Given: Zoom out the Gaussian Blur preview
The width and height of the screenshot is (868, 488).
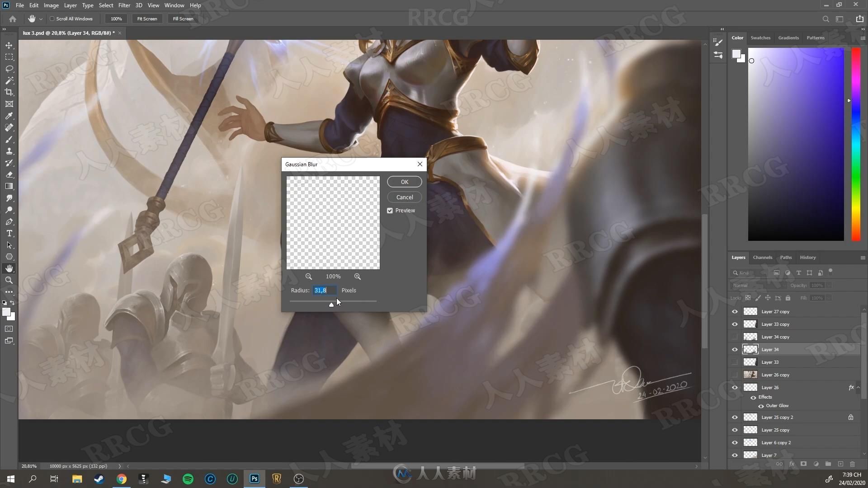Looking at the screenshot, I should click(x=308, y=276).
